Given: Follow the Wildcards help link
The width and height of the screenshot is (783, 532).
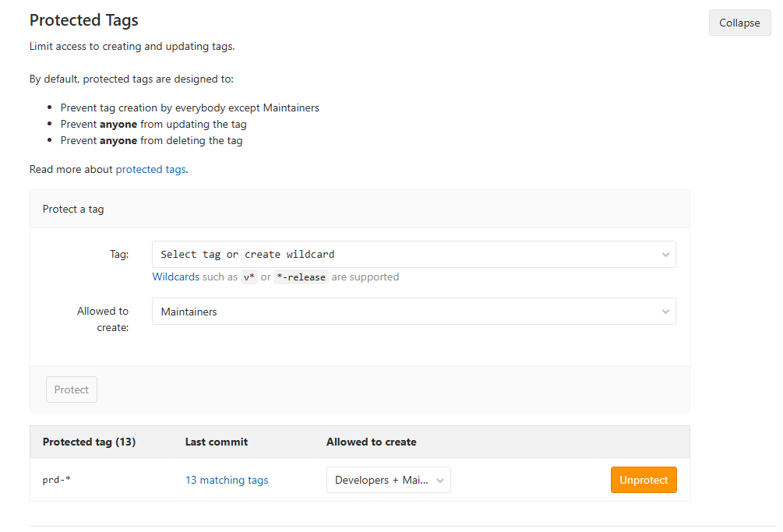Looking at the screenshot, I should [175, 277].
